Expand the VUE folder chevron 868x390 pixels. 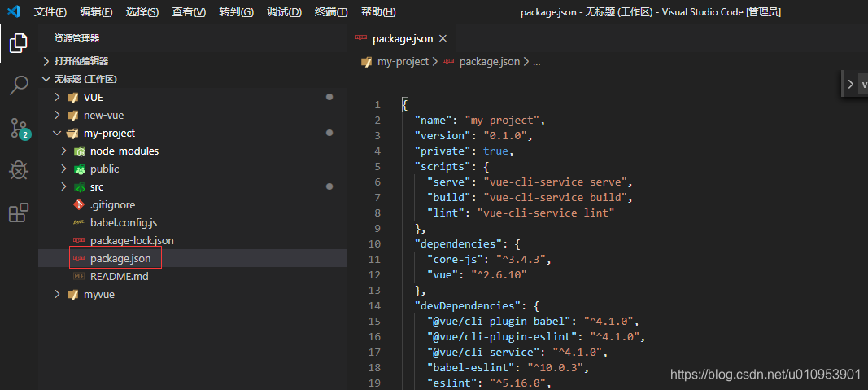[x=57, y=98]
